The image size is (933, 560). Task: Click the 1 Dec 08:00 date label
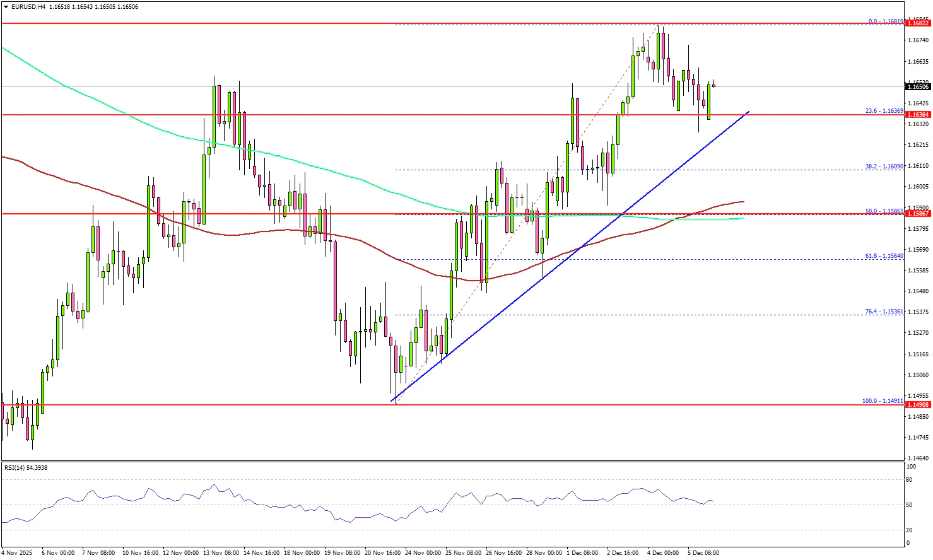click(x=582, y=553)
